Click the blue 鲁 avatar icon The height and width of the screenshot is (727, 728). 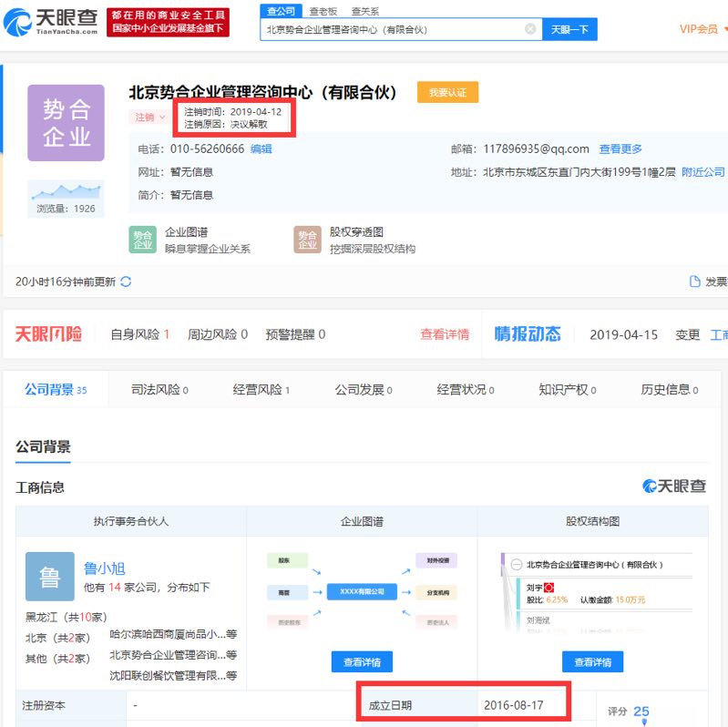coord(50,577)
